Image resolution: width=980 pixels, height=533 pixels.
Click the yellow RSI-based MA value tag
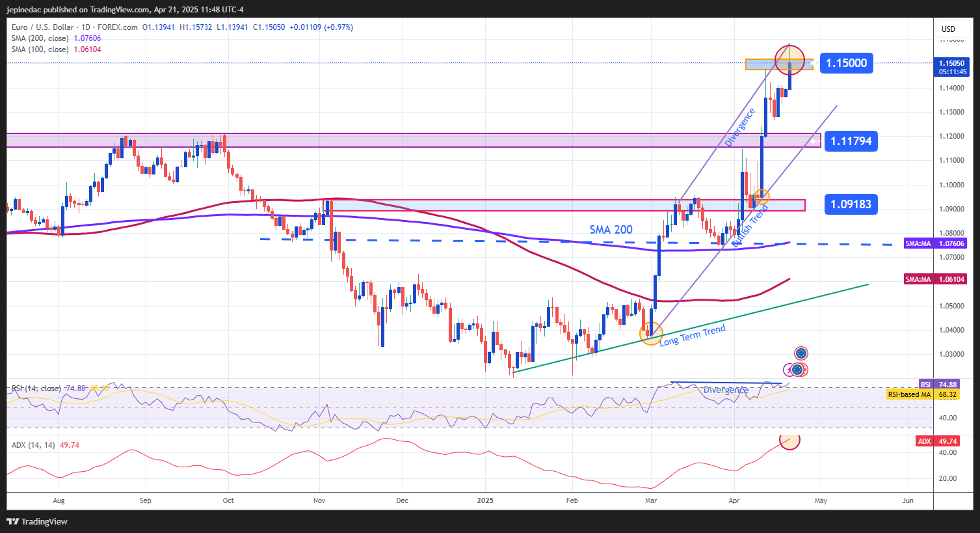click(x=922, y=394)
